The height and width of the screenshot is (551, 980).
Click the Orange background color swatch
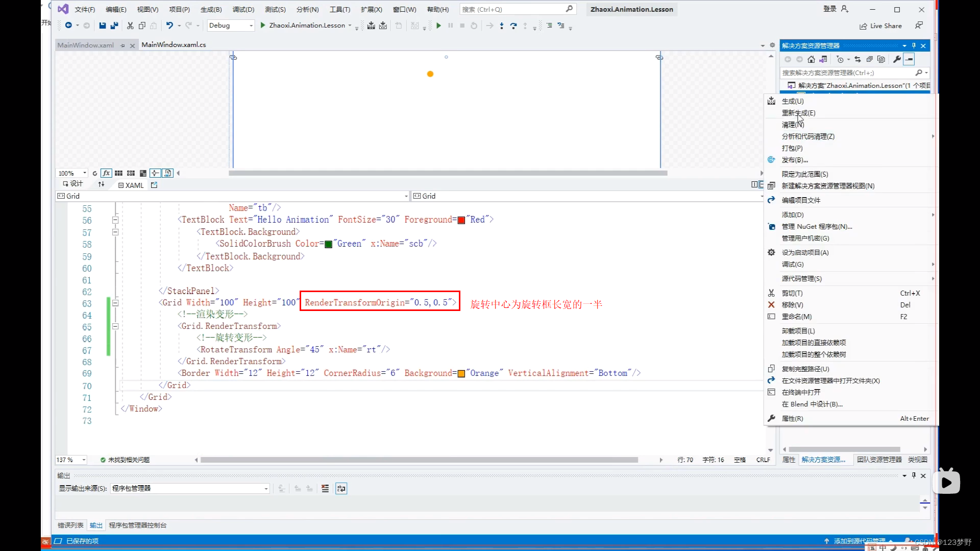(461, 374)
